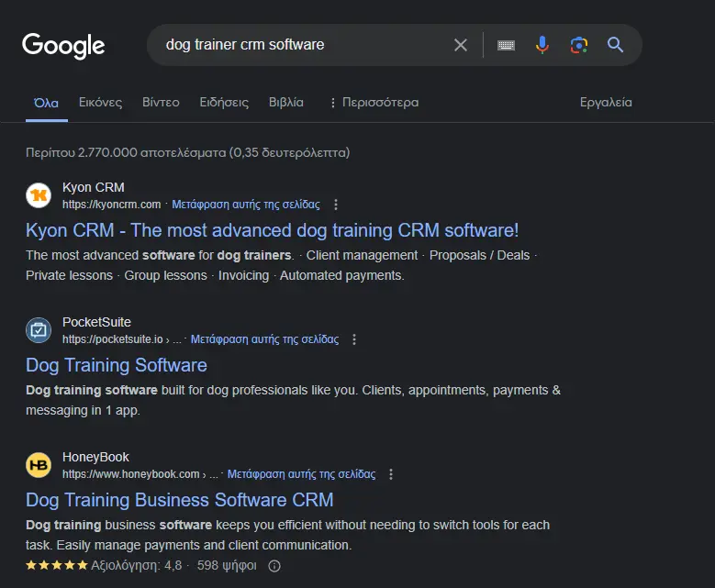715x588 pixels.
Task: Open the Εργαλεία search tools
Action: click(x=606, y=103)
